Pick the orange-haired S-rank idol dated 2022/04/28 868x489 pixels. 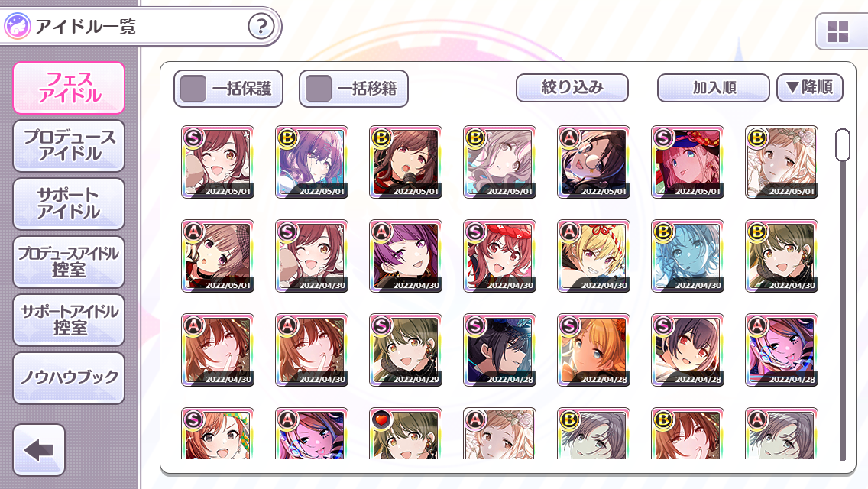pyautogui.click(x=594, y=350)
